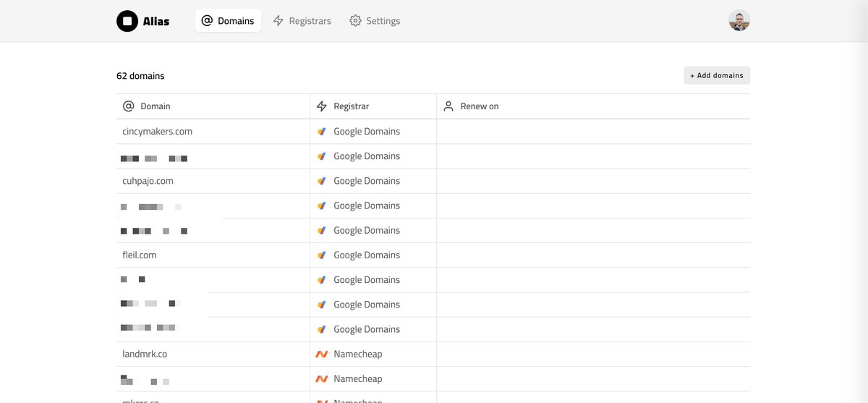
Task: Click Google Domains text in cincymakers.com row
Action: 367,132
